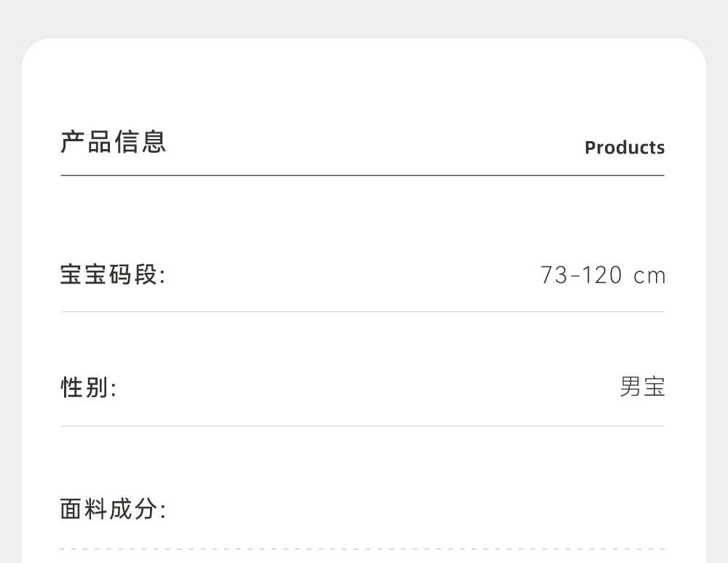Screen dimensions: 728x563
Task: Click the cm unit text
Action: tap(650, 276)
